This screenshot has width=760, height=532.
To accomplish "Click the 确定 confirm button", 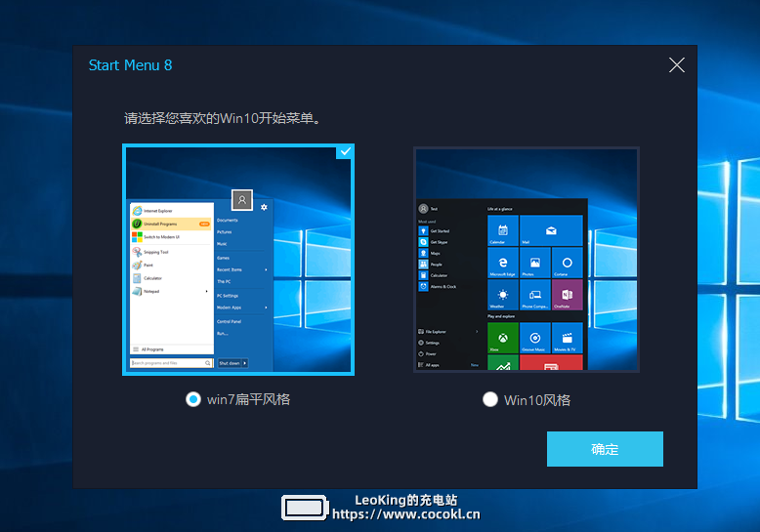I will coord(605,449).
